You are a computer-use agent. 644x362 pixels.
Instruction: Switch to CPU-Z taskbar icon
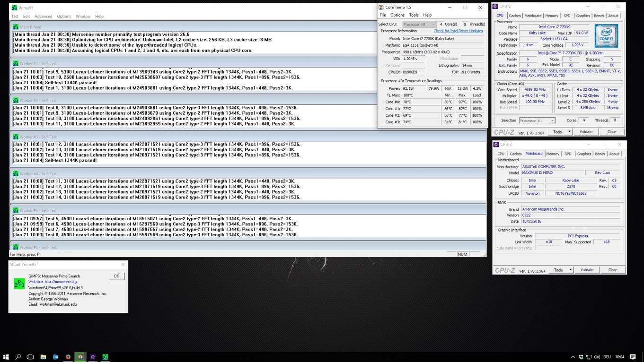click(93, 357)
